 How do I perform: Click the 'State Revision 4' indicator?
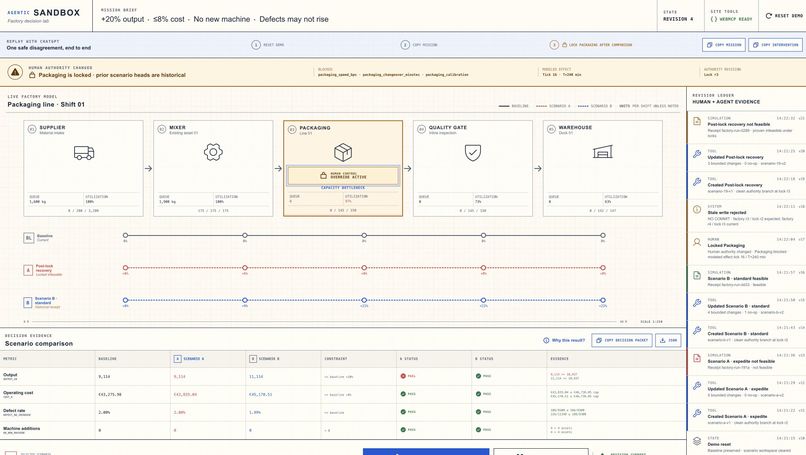pyautogui.click(x=677, y=16)
